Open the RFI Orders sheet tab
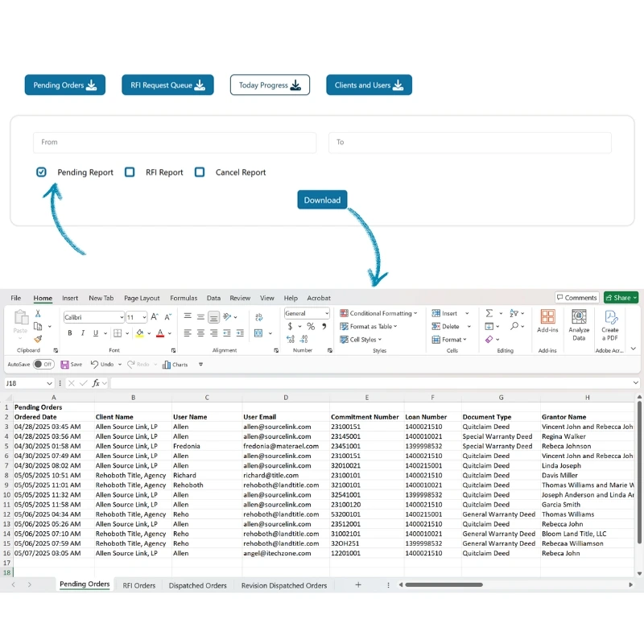 point(138,585)
